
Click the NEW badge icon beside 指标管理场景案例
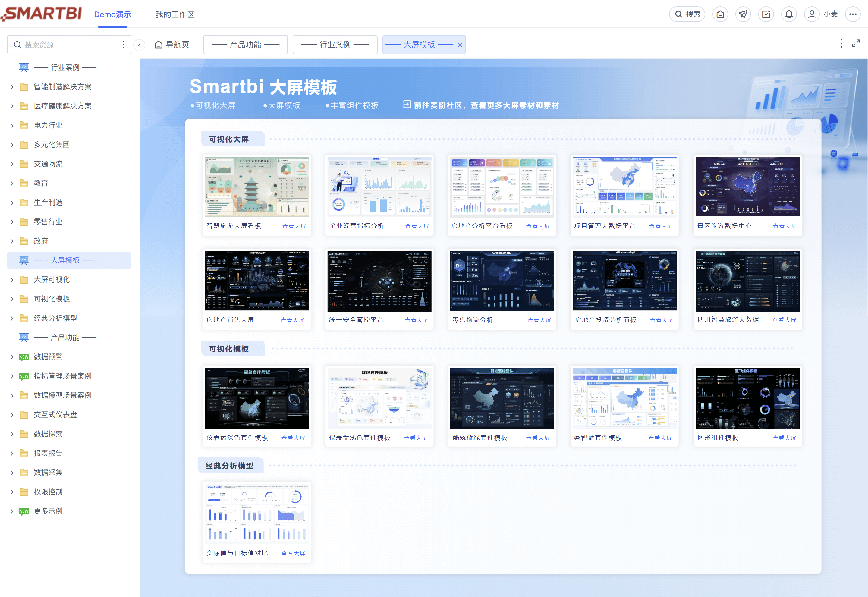coord(24,376)
